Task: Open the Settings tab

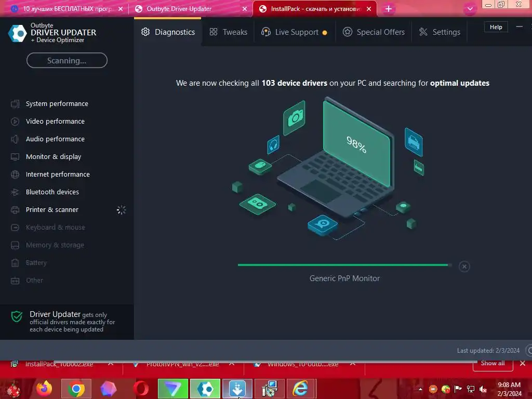Action: pyautogui.click(x=440, y=32)
